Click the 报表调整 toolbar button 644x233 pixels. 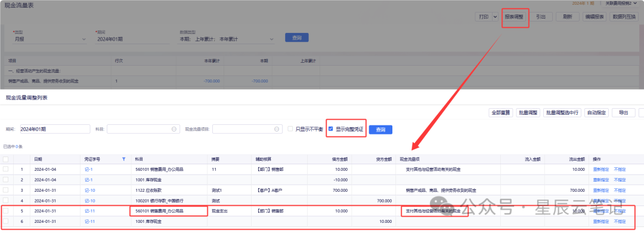click(514, 17)
